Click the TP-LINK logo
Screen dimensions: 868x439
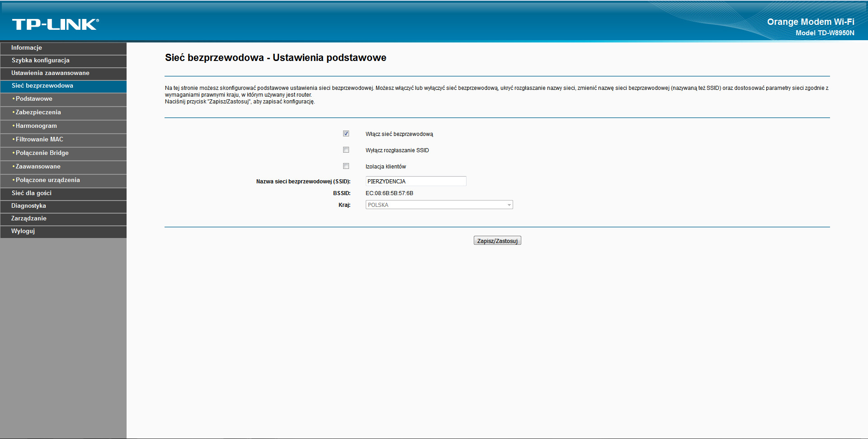pos(55,24)
